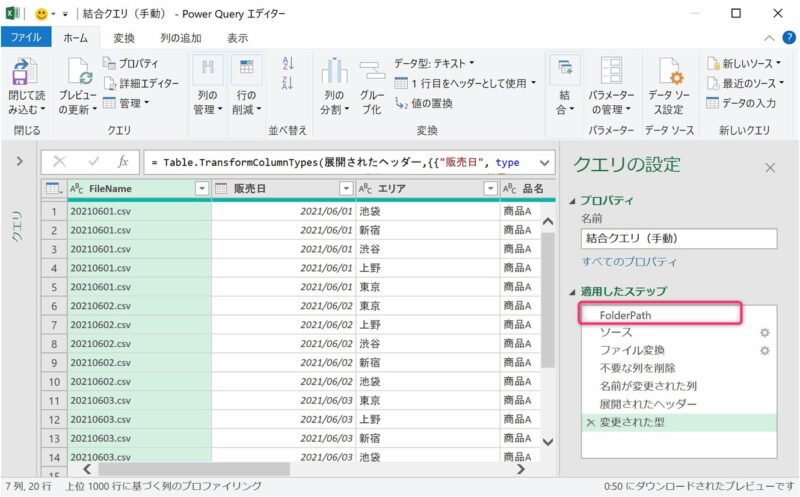Image resolution: width=800 pixels, height=497 pixels.
Task: Open Manage Parameters (パラメーターの管理)
Action: [611, 86]
